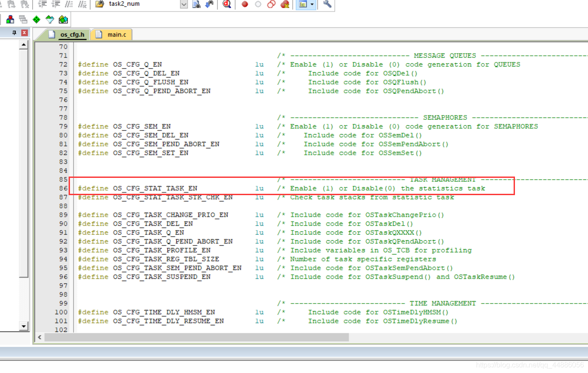Viewport: 588px width, 373px height.
Task: Click the enable/disable breakpoint hollow circle icon
Action: 258,4
